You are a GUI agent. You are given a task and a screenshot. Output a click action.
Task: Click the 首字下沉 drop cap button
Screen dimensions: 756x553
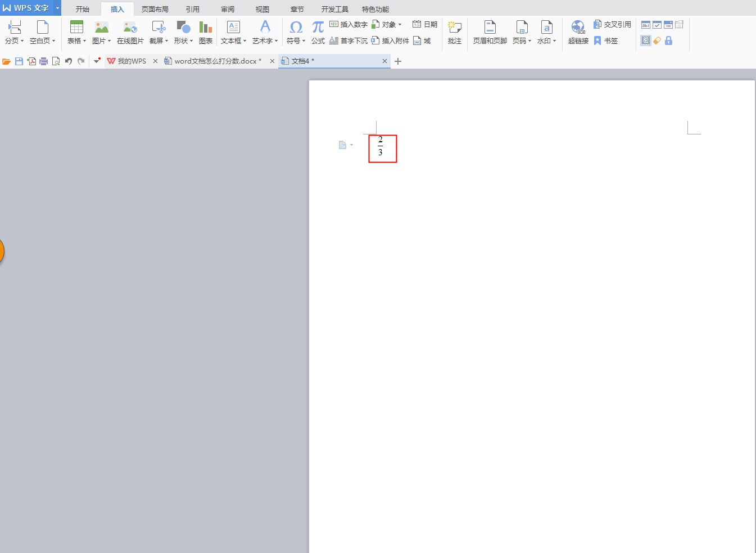pos(348,41)
